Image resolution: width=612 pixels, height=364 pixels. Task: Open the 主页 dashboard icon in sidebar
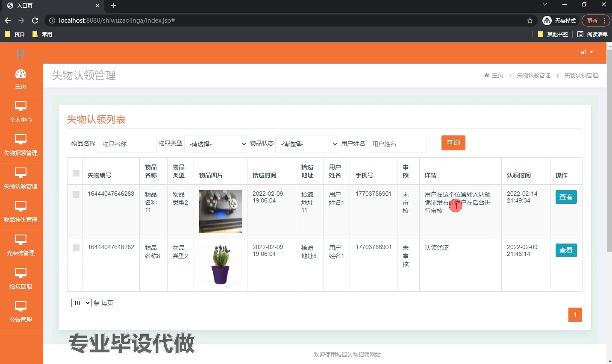point(21,74)
